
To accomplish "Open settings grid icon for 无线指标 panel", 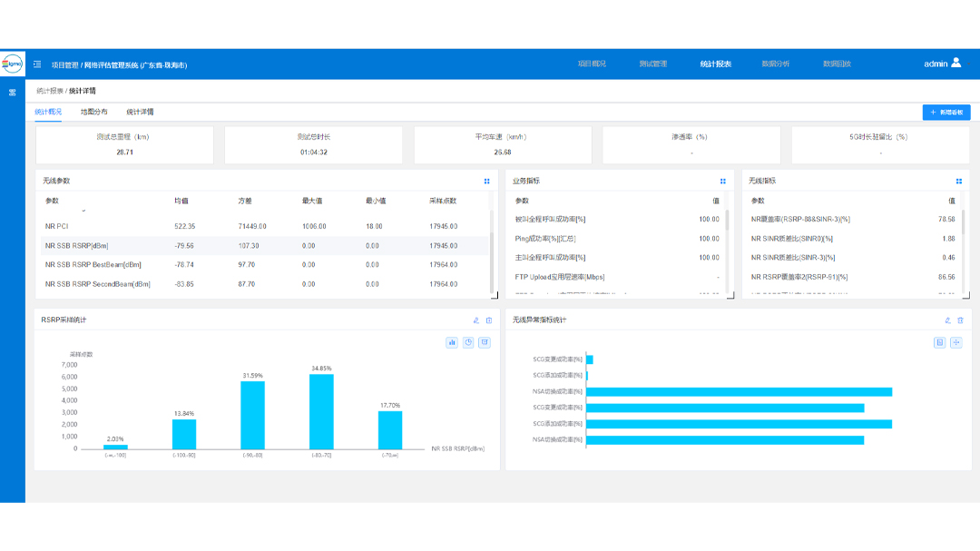I will (959, 182).
